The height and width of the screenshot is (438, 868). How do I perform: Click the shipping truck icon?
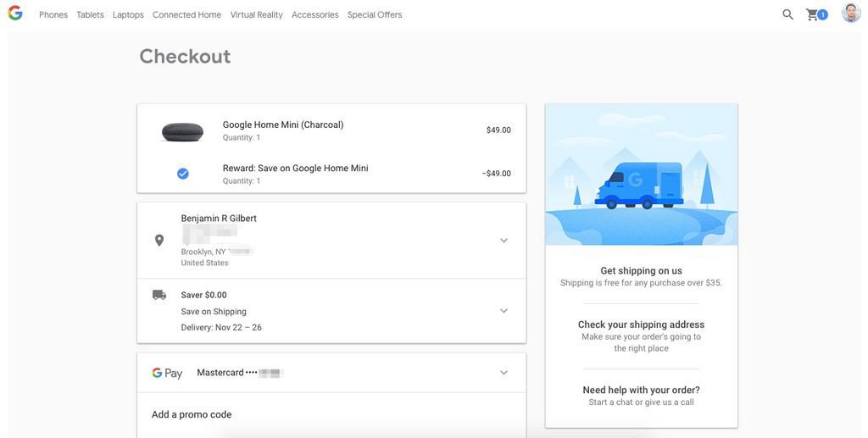pyautogui.click(x=159, y=295)
